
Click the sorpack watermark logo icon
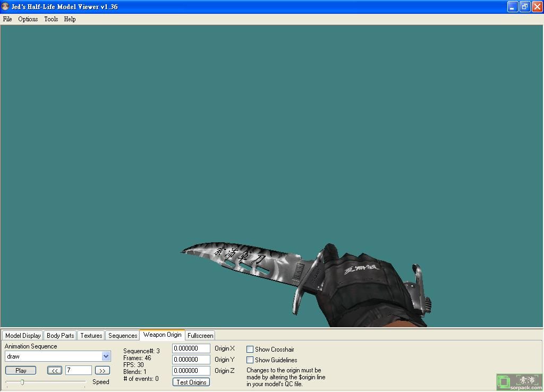(x=503, y=381)
